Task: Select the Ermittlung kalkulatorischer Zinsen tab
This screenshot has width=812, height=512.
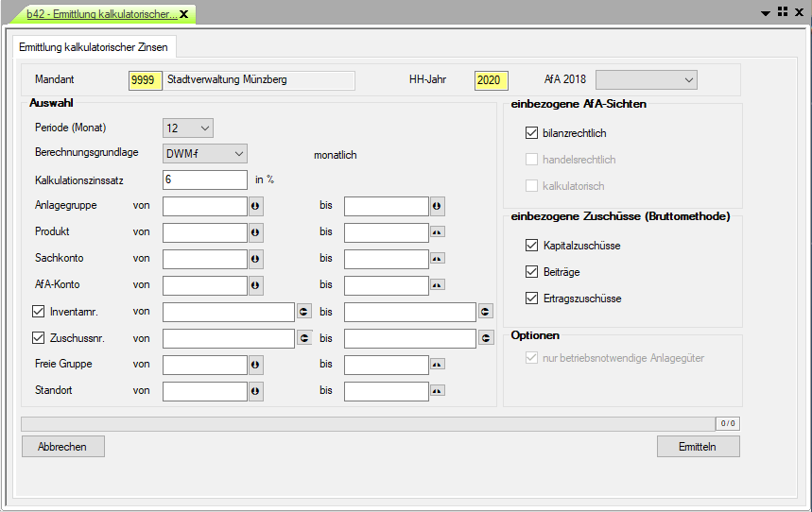Action: pyautogui.click(x=94, y=47)
